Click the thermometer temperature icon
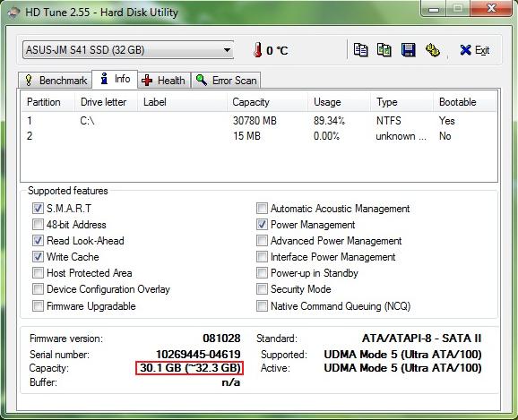 click(258, 50)
